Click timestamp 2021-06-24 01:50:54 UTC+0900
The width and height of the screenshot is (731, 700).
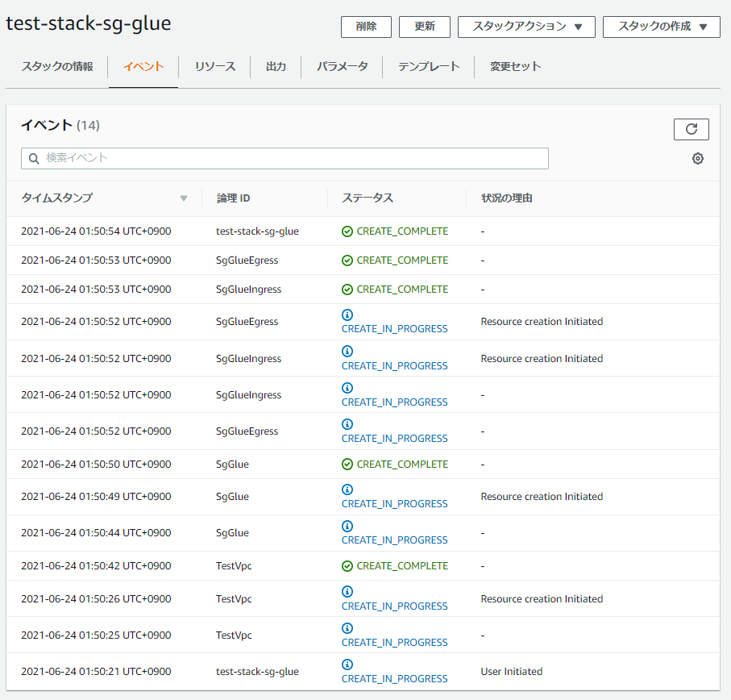click(x=96, y=231)
